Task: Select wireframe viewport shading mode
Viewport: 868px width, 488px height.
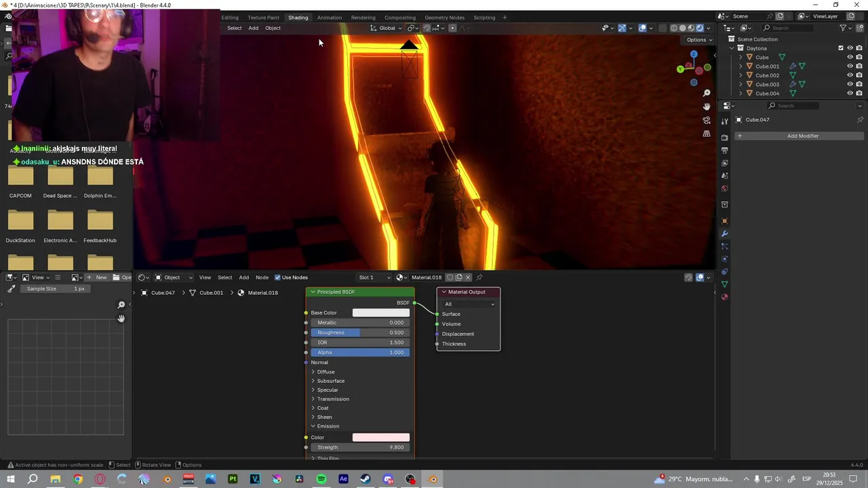Action: click(x=674, y=28)
